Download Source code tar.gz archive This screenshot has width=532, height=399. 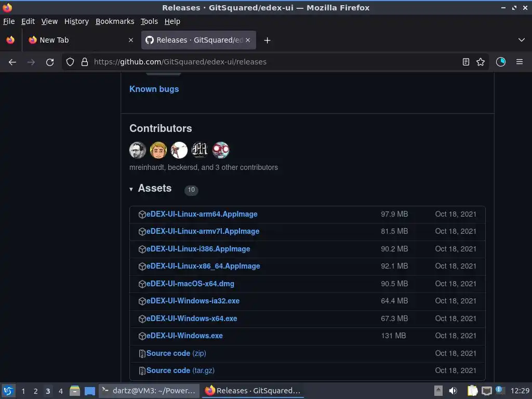180,371
